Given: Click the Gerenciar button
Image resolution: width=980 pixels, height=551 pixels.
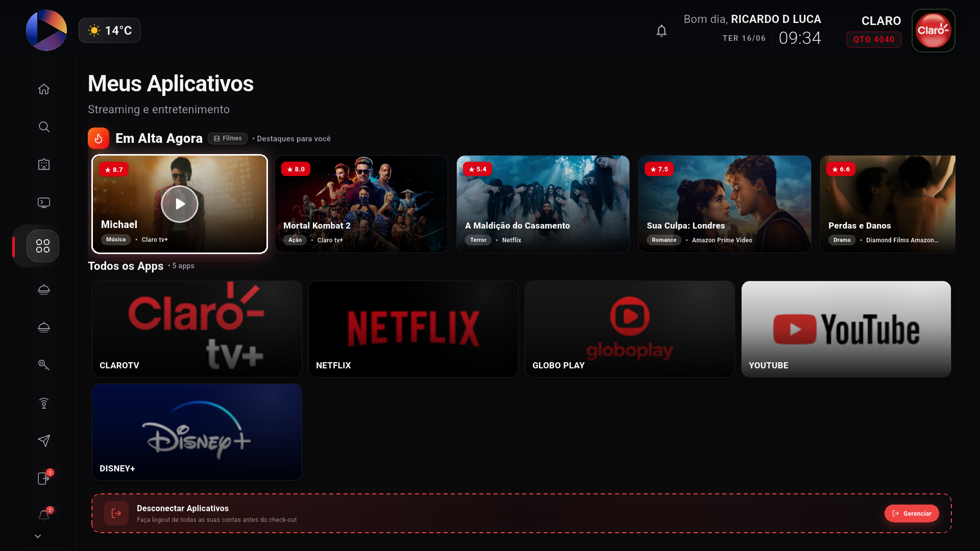Looking at the screenshot, I should pos(912,514).
